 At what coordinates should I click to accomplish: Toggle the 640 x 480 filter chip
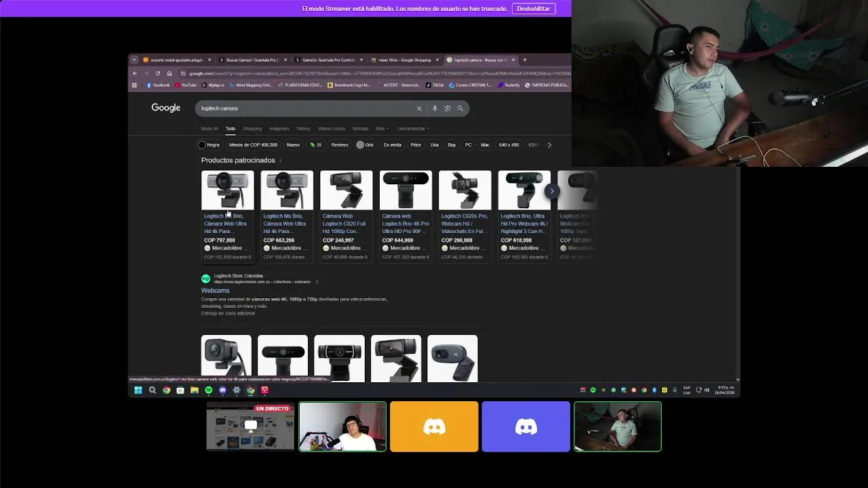pos(509,145)
